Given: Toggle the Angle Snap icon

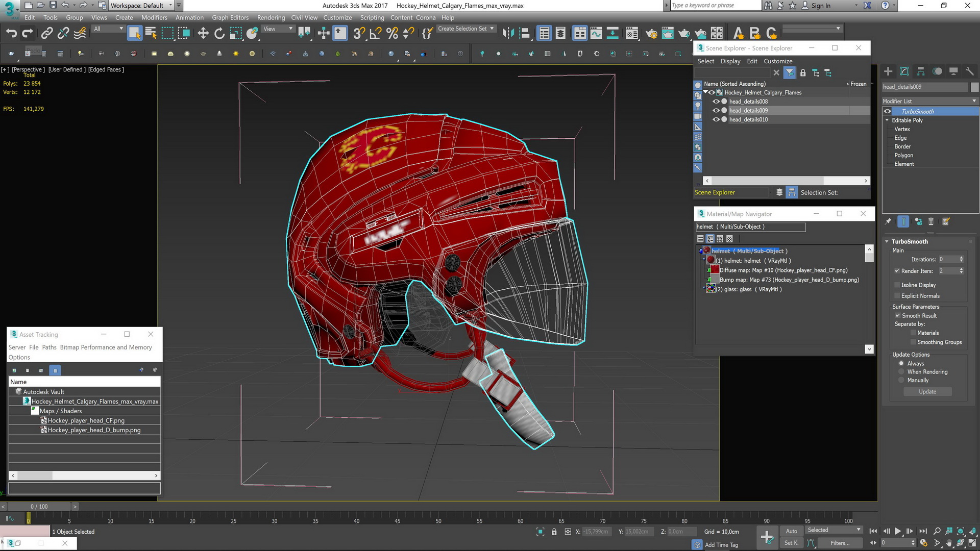Looking at the screenshot, I should (x=376, y=34).
